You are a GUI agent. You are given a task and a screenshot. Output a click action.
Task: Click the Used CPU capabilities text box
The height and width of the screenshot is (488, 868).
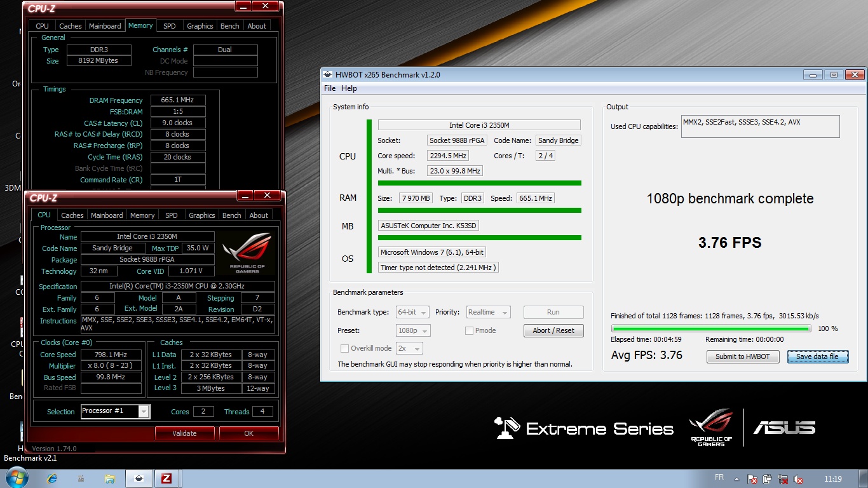click(x=760, y=126)
